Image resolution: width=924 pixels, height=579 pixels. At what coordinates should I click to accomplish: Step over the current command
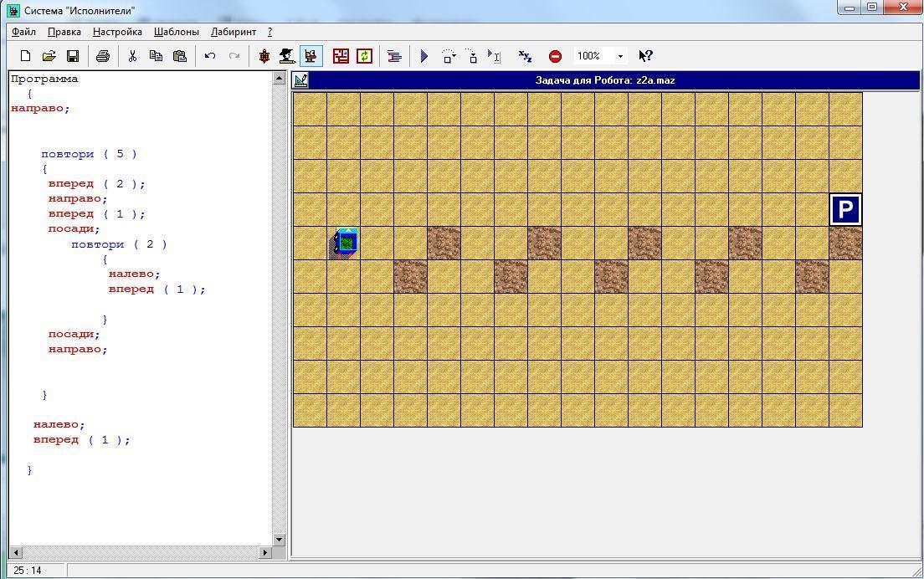coord(449,56)
